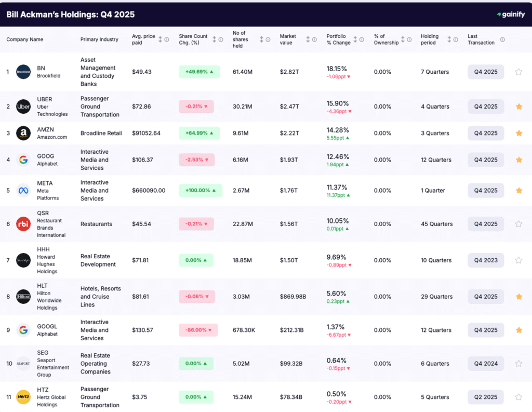The width and height of the screenshot is (532, 412).
Task: Select the Uber logo icon
Action: [23, 107]
